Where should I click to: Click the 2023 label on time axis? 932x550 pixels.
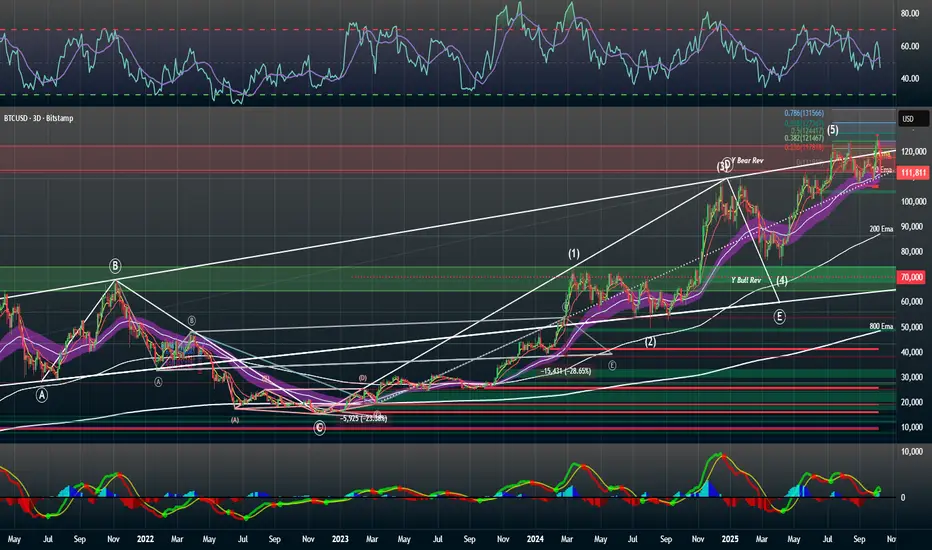[x=340, y=539]
